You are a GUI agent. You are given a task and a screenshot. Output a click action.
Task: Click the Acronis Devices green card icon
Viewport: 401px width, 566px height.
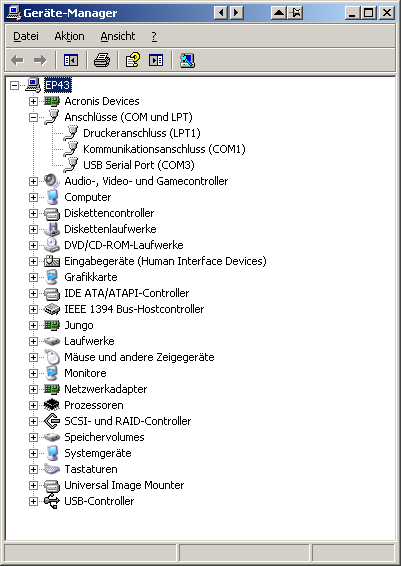click(52, 101)
